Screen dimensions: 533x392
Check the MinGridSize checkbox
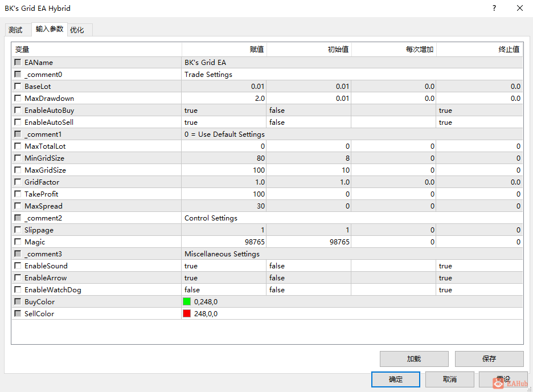tap(18, 158)
